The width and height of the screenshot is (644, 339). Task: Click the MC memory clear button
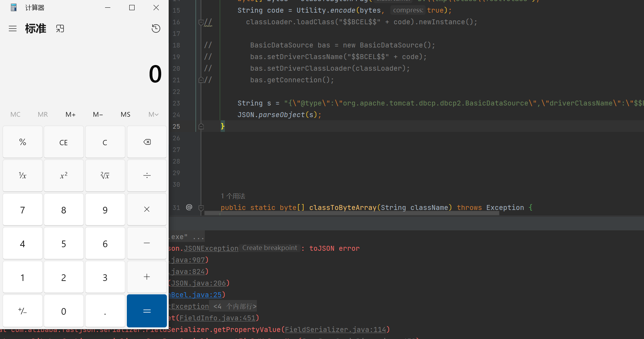pyautogui.click(x=15, y=114)
